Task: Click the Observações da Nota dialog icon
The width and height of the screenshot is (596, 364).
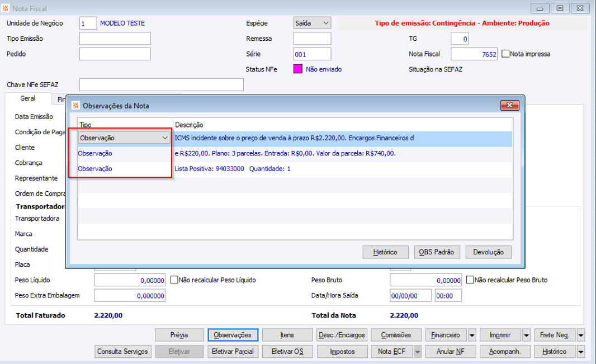Action: coord(75,105)
